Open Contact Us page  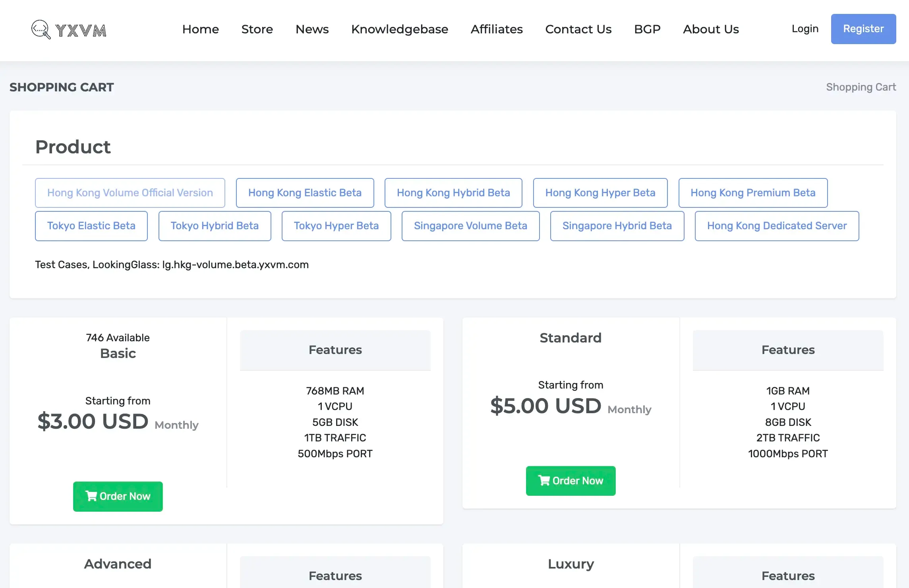coord(578,29)
